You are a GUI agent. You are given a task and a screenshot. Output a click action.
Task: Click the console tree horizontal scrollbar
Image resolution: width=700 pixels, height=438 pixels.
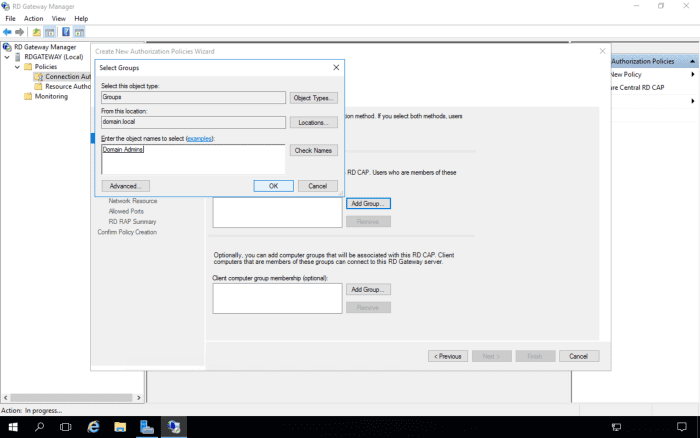click(x=71, y=397)
